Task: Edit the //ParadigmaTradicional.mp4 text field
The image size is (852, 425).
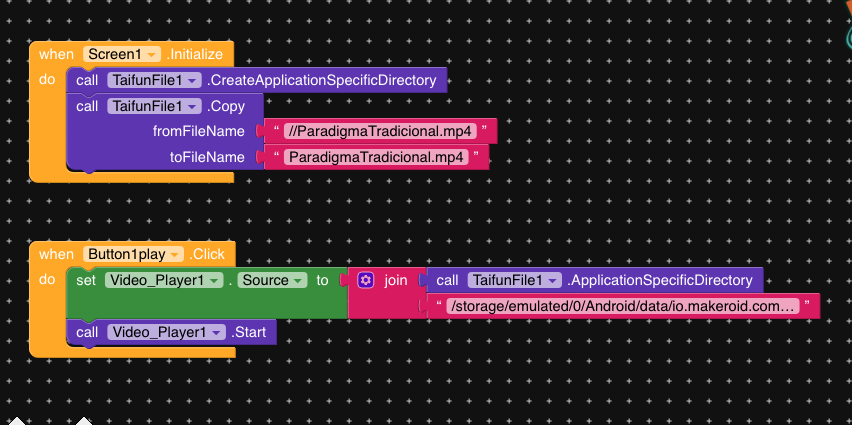Action: click(380, 131)
